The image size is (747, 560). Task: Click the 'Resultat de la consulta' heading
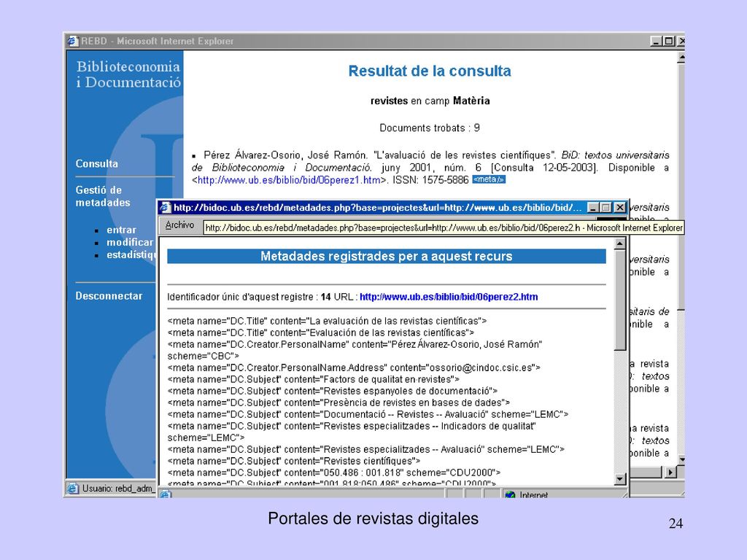coord(430,71)
